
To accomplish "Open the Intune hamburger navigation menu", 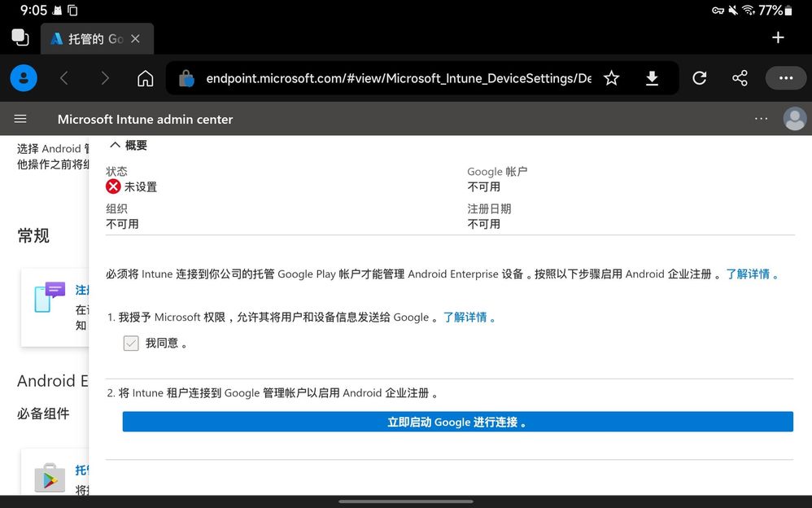I will click(x=20, y=119).
